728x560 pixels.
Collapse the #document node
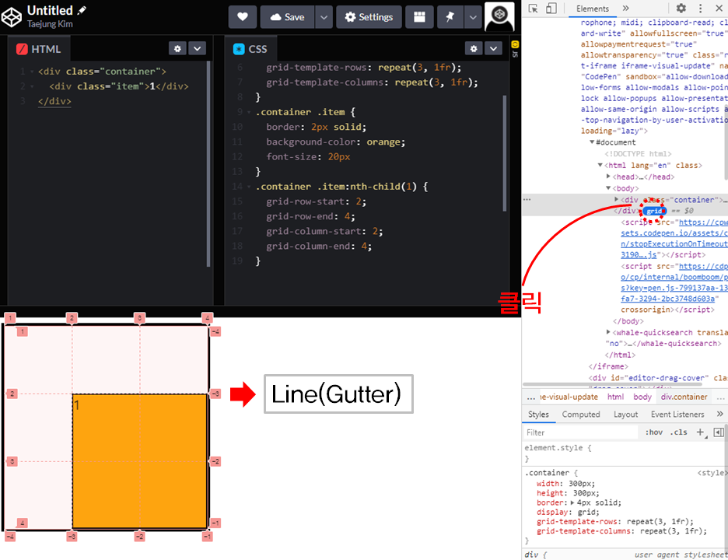point(592,142)
